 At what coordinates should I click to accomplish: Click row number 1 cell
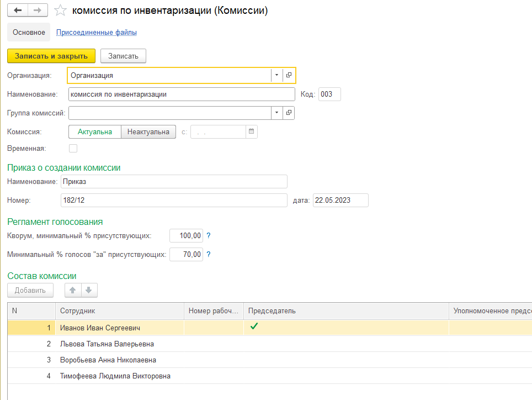(x=31, y=328)
